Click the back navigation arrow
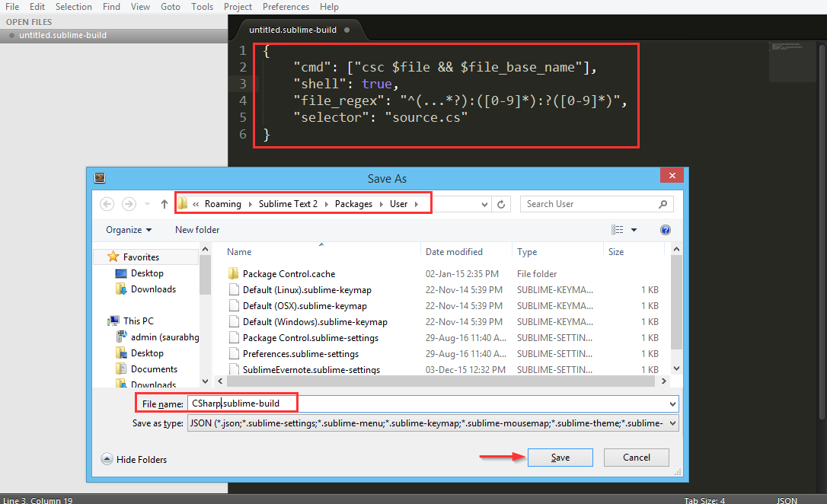The width and height of the screenshot is (827, 504). [x=107, y=203]
